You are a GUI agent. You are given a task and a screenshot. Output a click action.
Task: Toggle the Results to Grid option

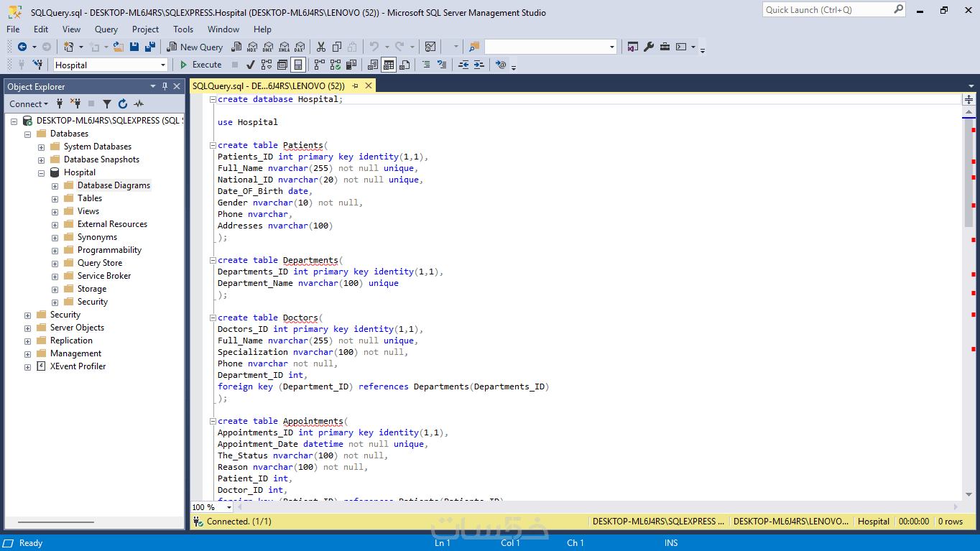coord(389,65)
